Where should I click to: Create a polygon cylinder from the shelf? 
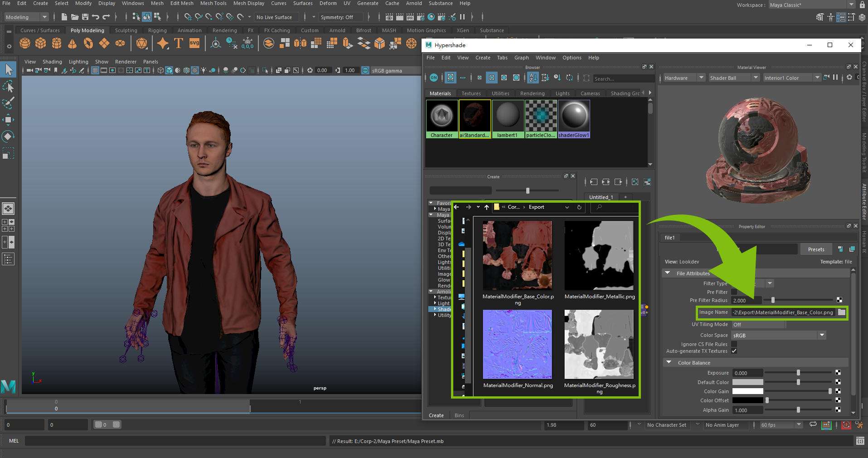click(57, 43)
